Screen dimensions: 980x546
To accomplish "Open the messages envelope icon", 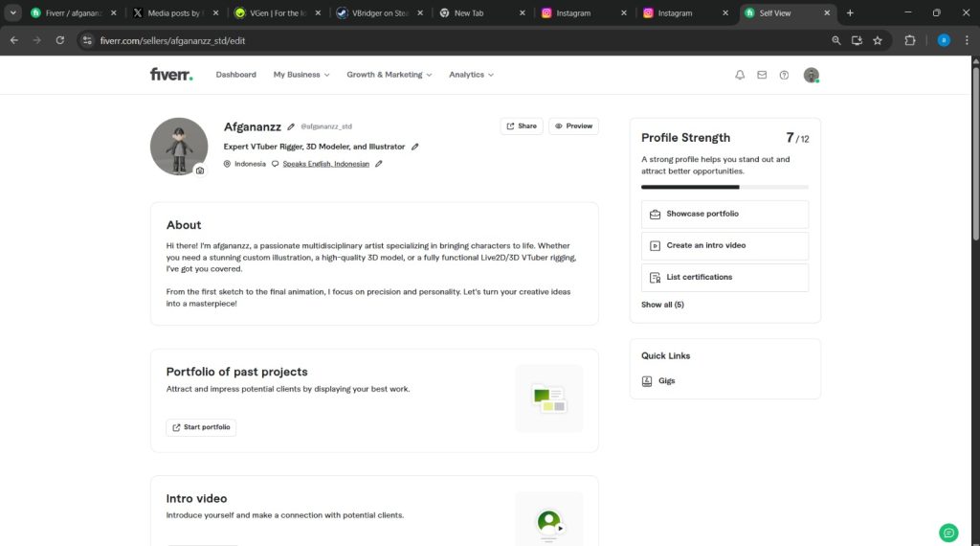I will tap(762, 75).
